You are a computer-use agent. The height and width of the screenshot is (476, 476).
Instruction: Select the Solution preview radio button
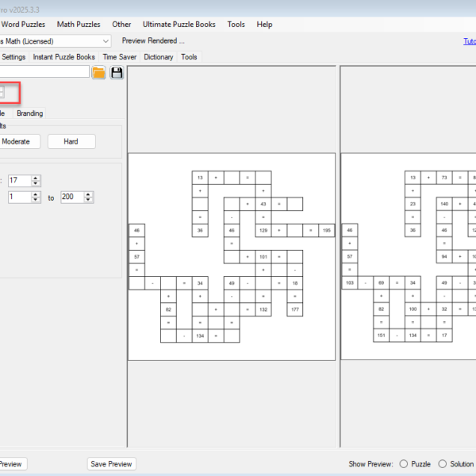443,464
